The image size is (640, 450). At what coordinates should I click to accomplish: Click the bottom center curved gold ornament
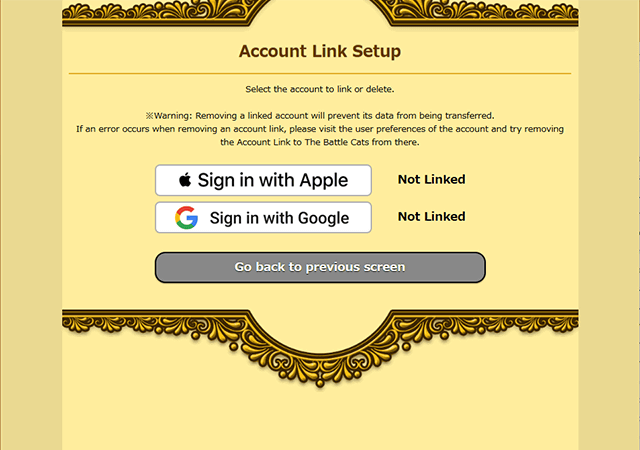[x=320, y=353]
